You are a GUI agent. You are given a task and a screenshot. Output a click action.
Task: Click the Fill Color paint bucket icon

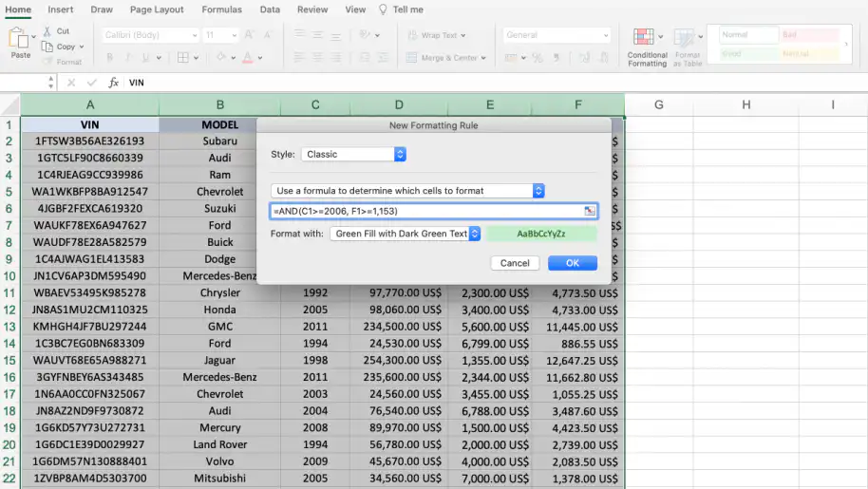point(221,57)
